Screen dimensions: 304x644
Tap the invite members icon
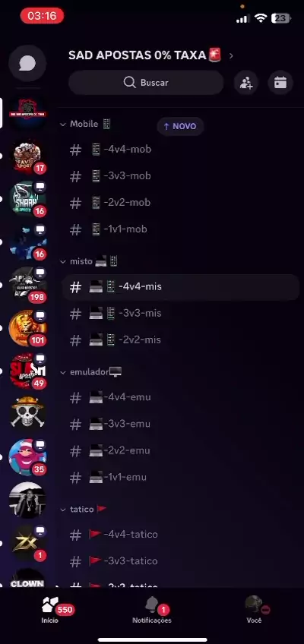pyautogui.click(x=246, y=83)
